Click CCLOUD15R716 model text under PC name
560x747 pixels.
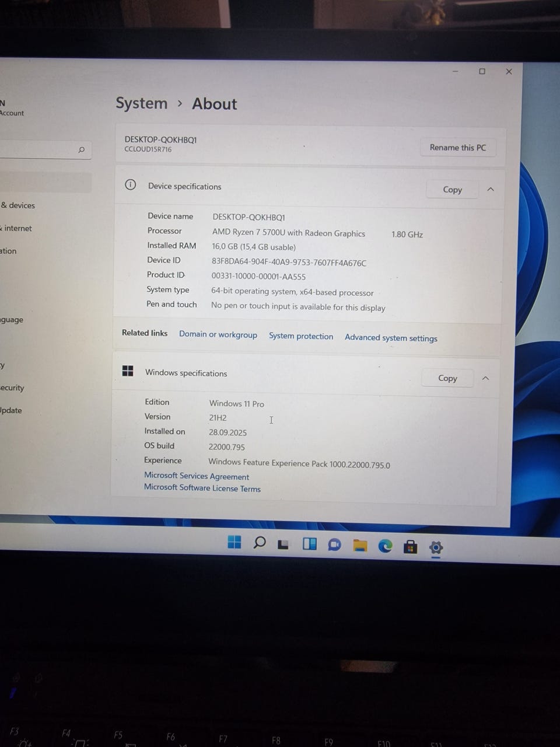point(148,149)
